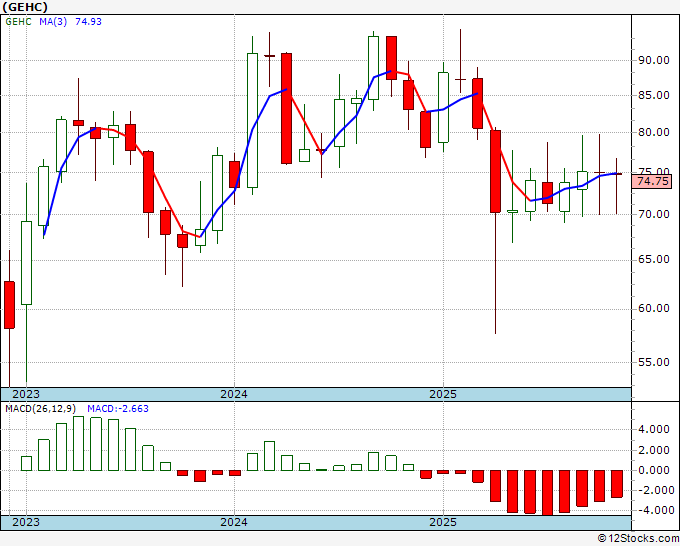
Task: Click the tallest green MACD histogram bar
Action: [78, 443]
